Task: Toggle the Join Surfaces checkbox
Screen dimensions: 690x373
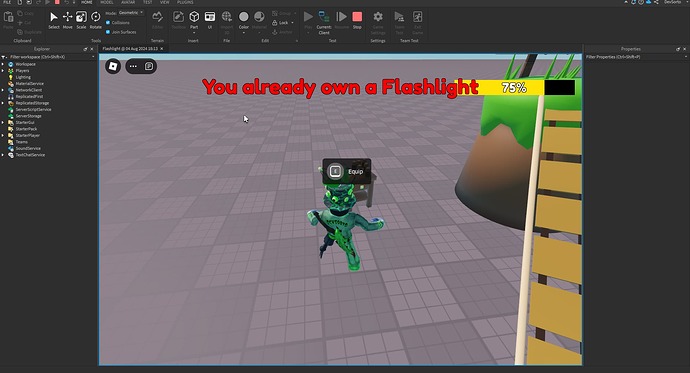Action: (x=108, y=32)
